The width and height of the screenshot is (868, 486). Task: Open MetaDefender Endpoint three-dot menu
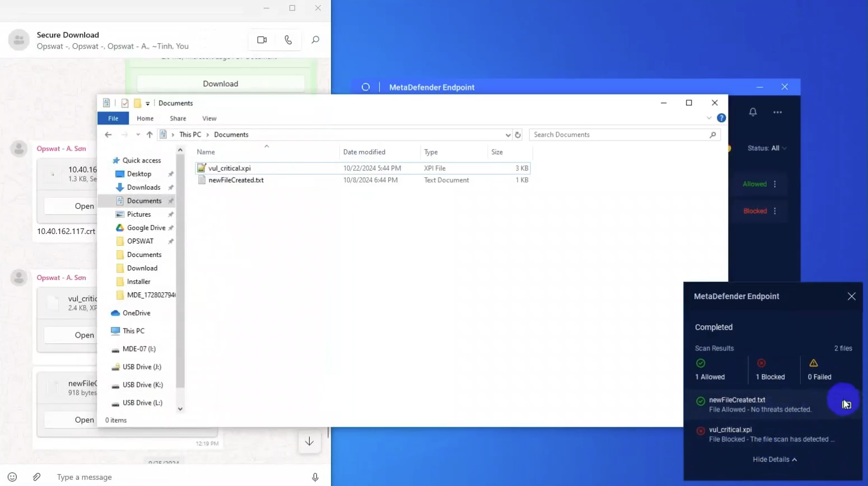(777, 112)
